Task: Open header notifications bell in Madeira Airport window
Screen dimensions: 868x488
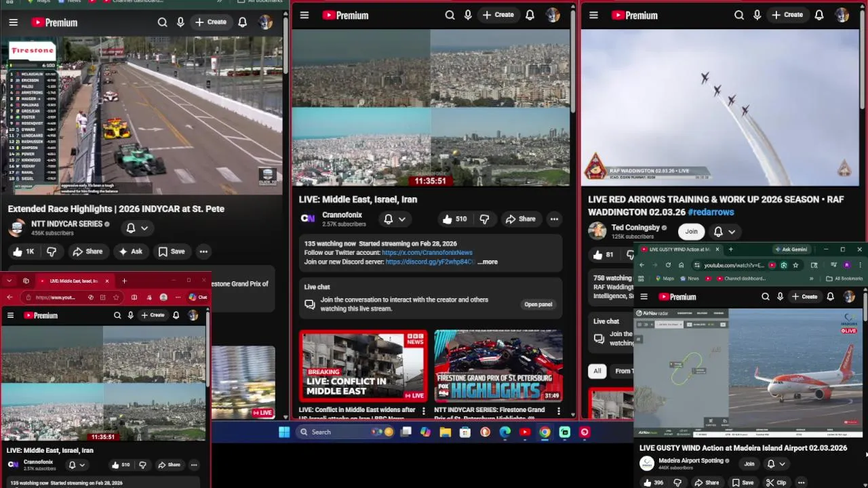Action: (830, 297)
